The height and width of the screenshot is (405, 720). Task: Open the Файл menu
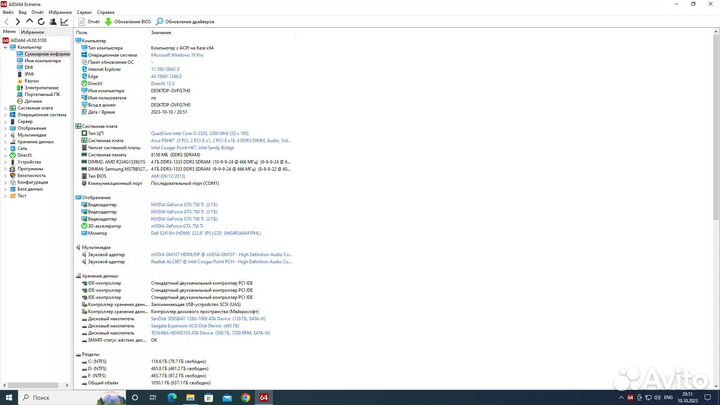8,12
